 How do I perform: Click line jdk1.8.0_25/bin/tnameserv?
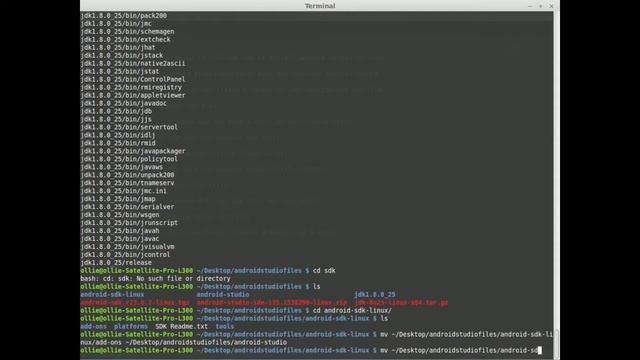coord(127,183)
